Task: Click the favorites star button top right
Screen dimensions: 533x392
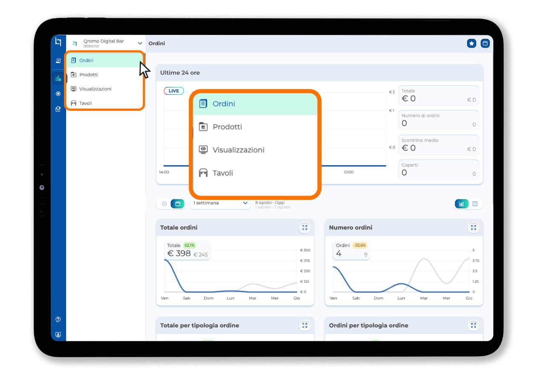Action: pos(472,43)
